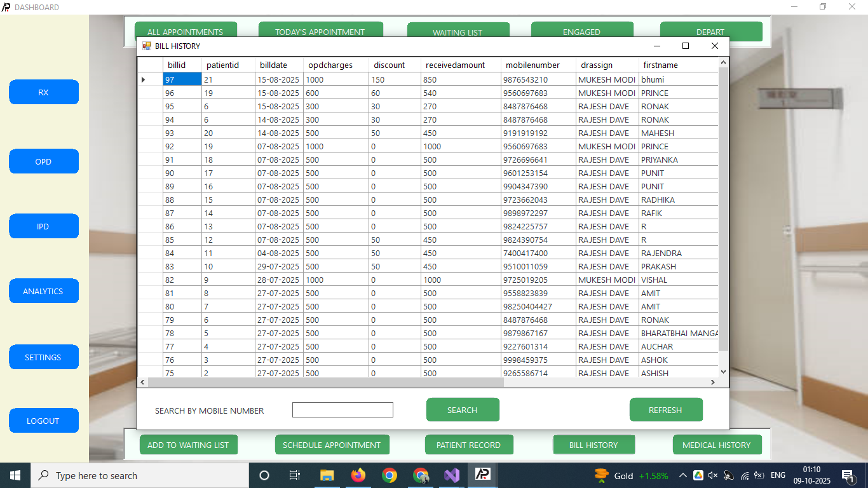Click the muted speaker volume icon
This screenshot has width=868, height=488.
712,475
